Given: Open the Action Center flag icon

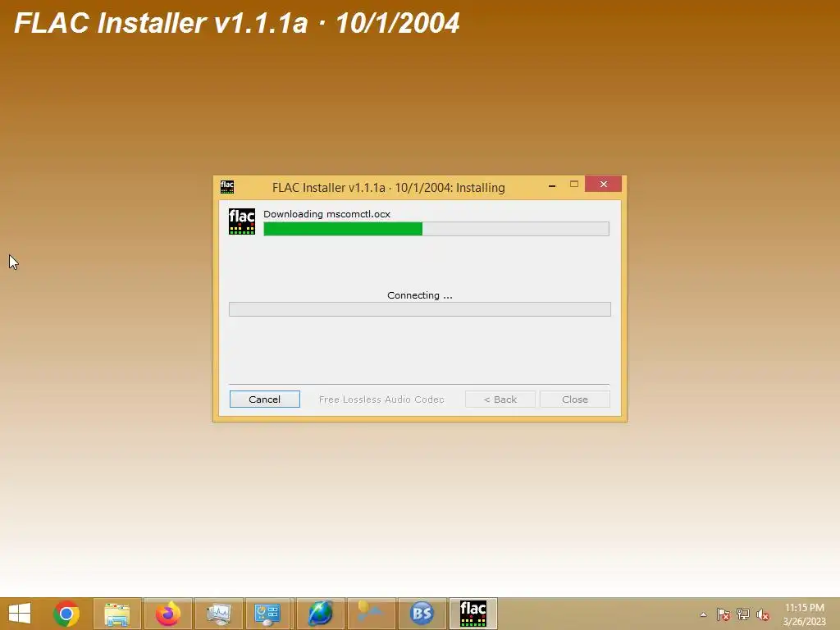Looking at the screenshot, I should click(724, 614).
